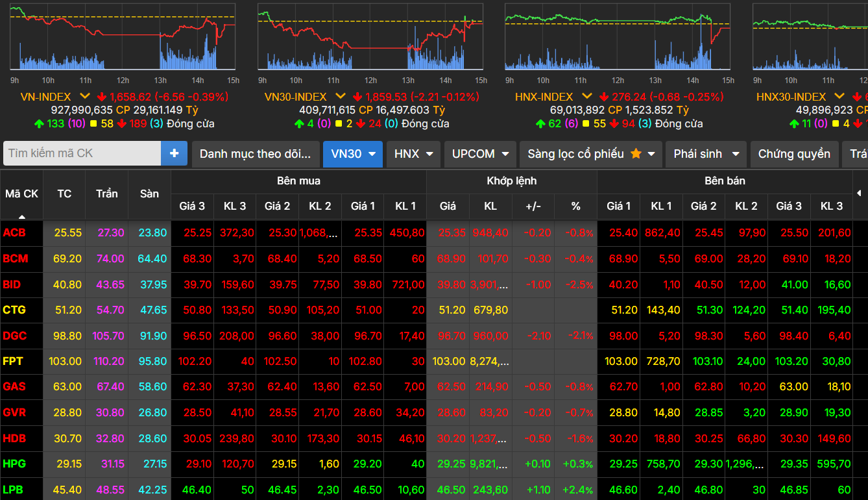Image resolution: width=868 pixels, height=500 pixels.
Task: Open the VN-INDEX intraday chart
Action: click(x=122, y=38)
